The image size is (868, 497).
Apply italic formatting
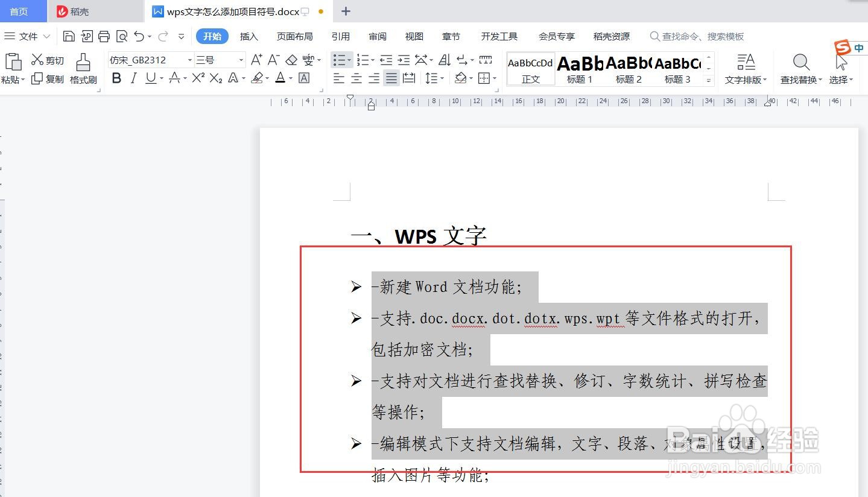coord(135,78)
